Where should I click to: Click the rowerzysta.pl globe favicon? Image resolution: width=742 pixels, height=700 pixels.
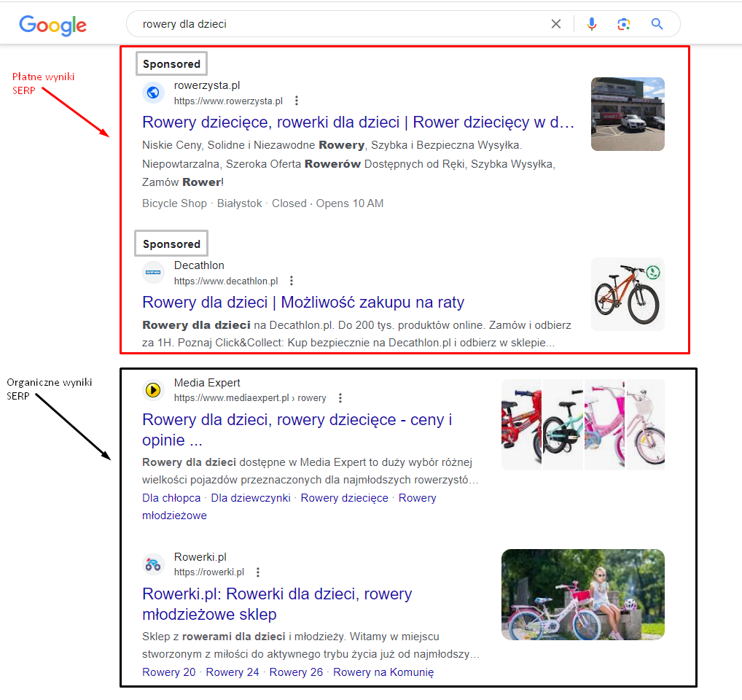click(x=153, y=93)
